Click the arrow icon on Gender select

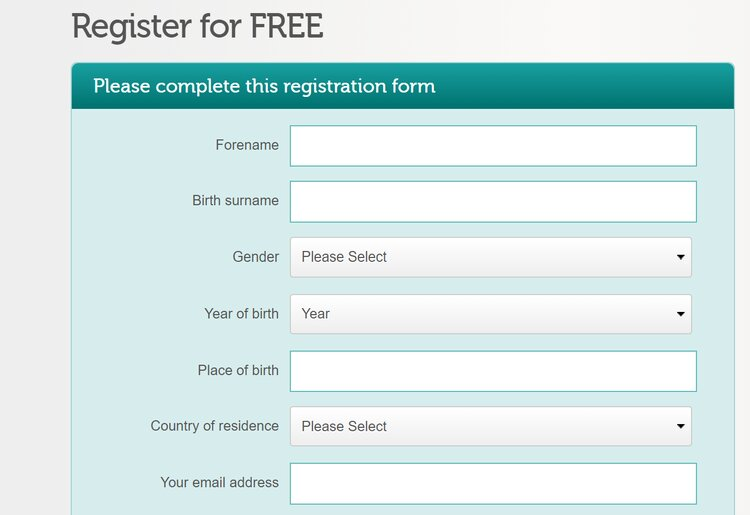pyautogui.click(x=681, y=257)
